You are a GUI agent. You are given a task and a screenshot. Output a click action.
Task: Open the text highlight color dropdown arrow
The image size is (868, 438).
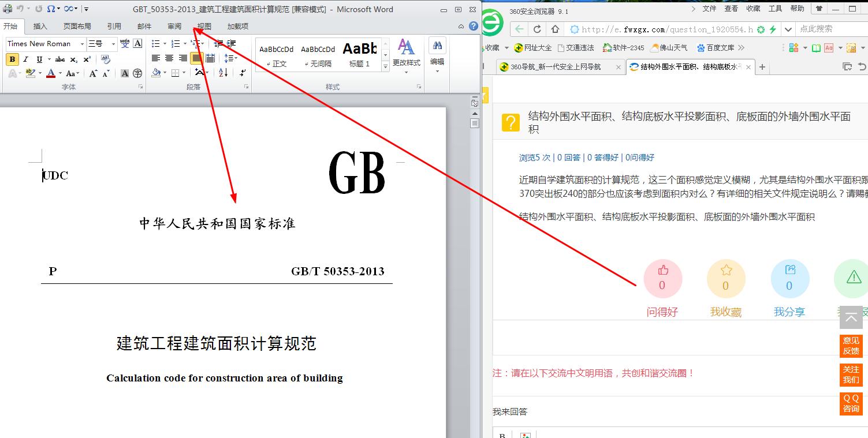click(x=40, y=73)
